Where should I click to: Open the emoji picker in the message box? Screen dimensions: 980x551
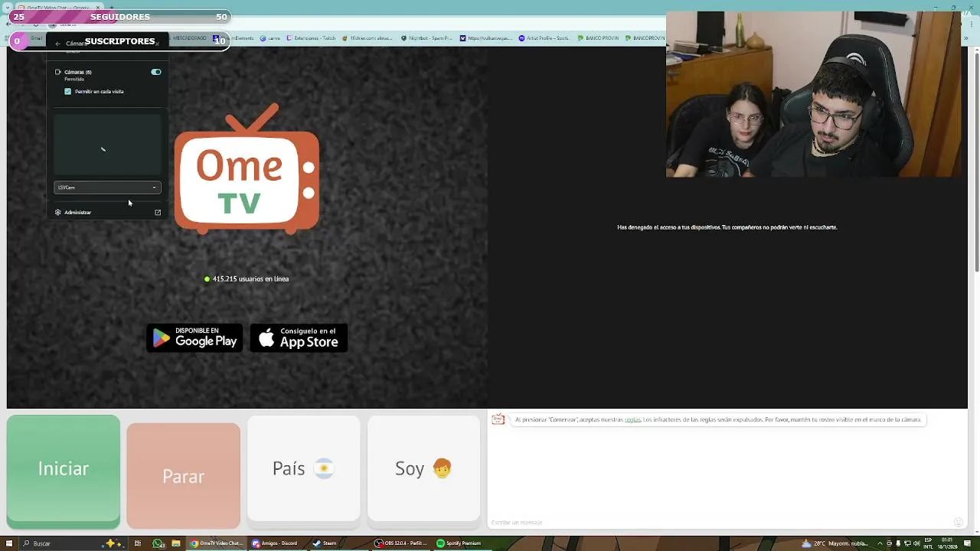[958, 522]
